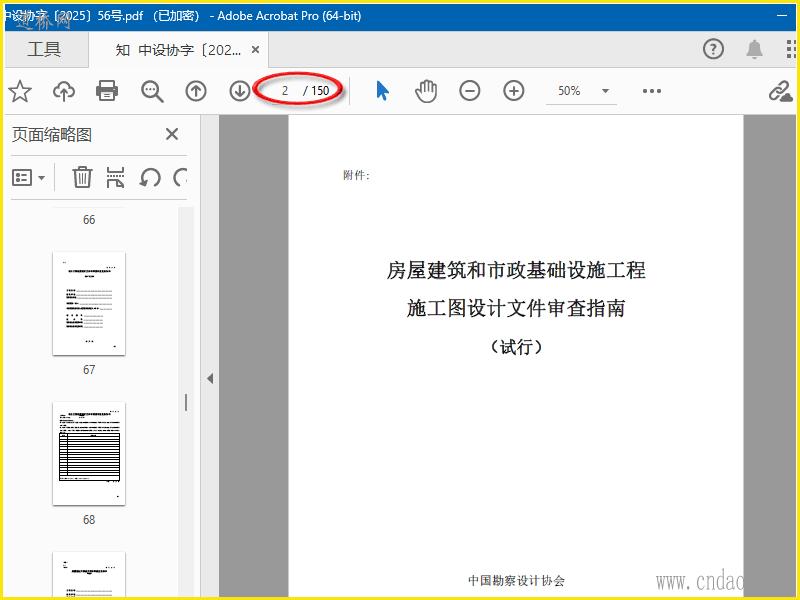Upload the file to cloud
Screen dimensions: 800x600
coord(64,91)
